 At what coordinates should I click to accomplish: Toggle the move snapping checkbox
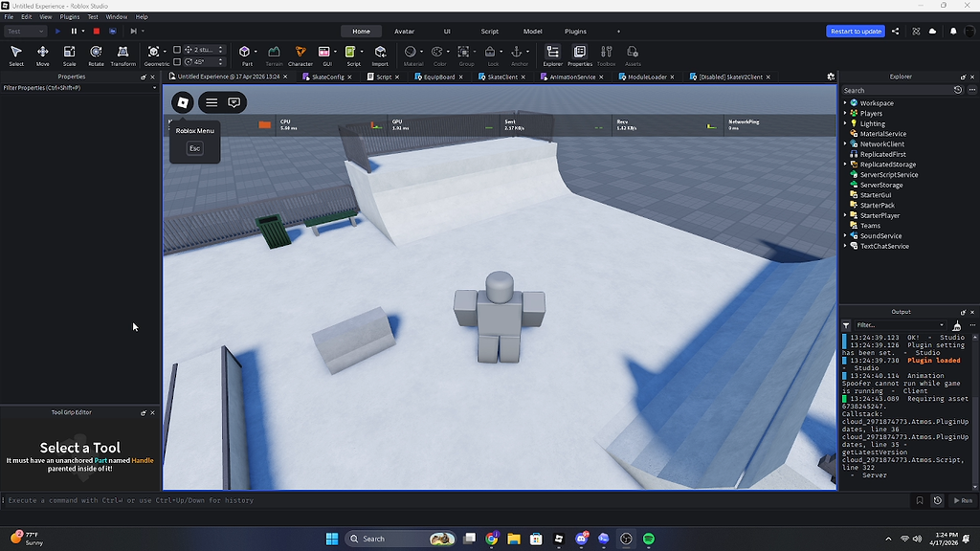(x=177, y=50)
